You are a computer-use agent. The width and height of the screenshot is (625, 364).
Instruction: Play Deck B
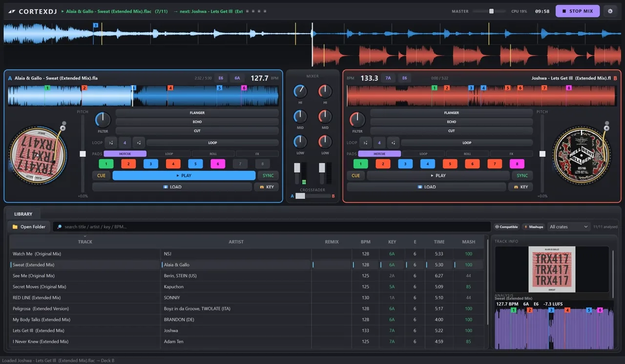tap(438, 176)
